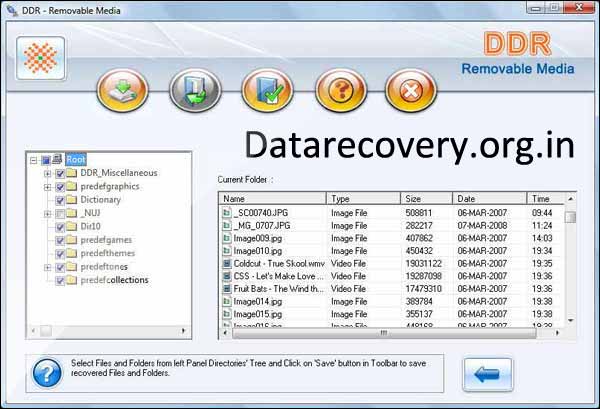Viewport: 600px width, 409px height.
Task: Select the Image010.jpg file row
Action: [392, 251]
